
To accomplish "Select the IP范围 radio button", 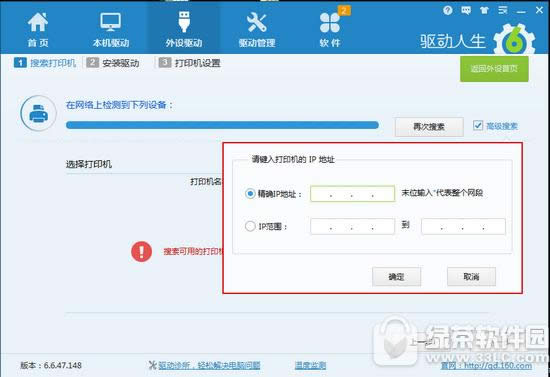I will [x=250, y=226].
